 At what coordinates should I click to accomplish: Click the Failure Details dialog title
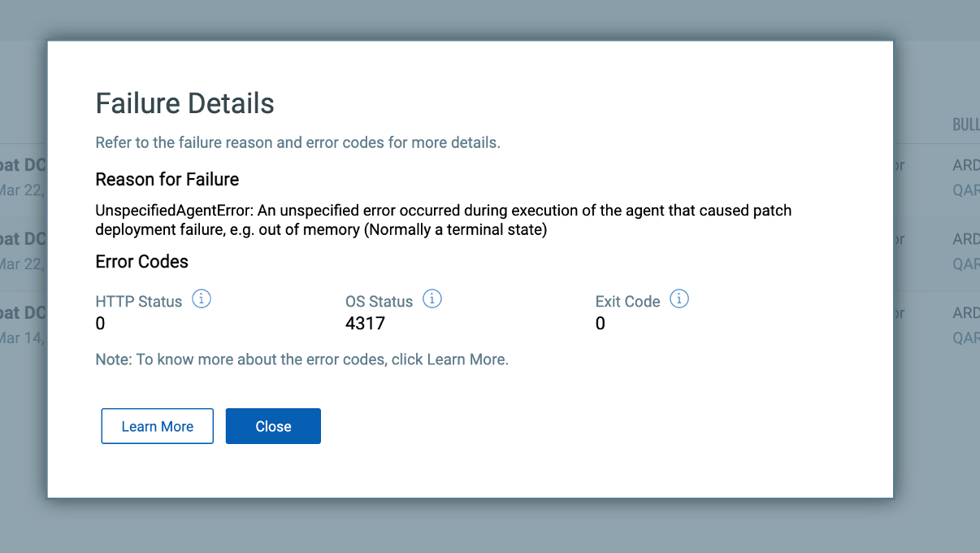184,103
